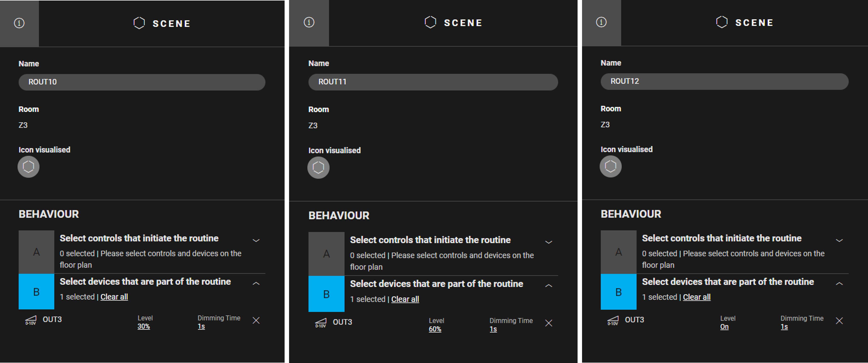Change the visualised icon for ROUT11
This screenshot has width=868, height=363.
click(318, 168)
